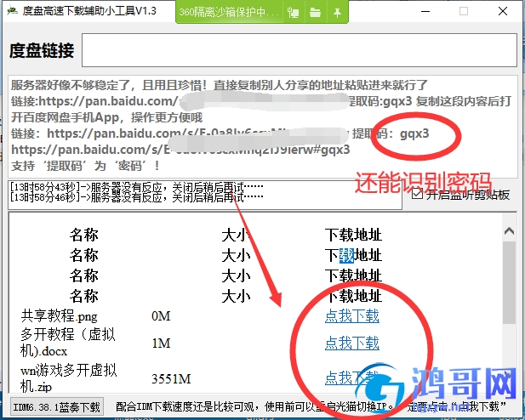Close the 度盘高速下载辅助小工具 window
The width and height of the screenshot is (525, 420).
[x=503, y=11]
